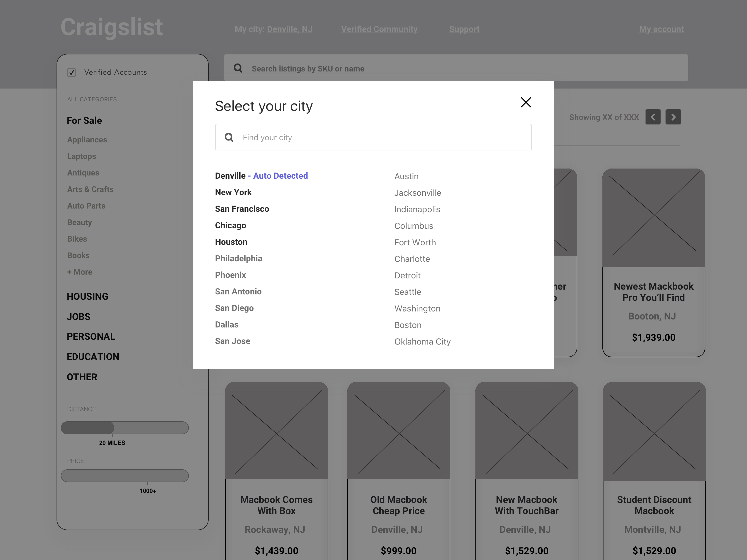Open My account in the header
The image size is (747, 560).
662,29
